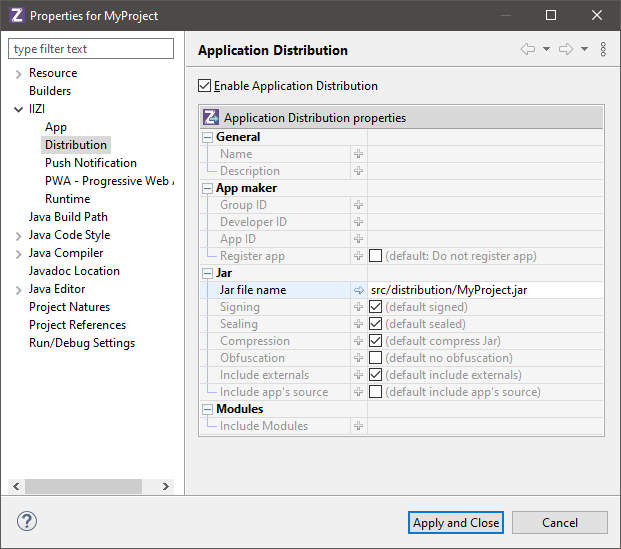Toggle the Signing checkbox
Screen dimensions: 621x549
(375, 307)
